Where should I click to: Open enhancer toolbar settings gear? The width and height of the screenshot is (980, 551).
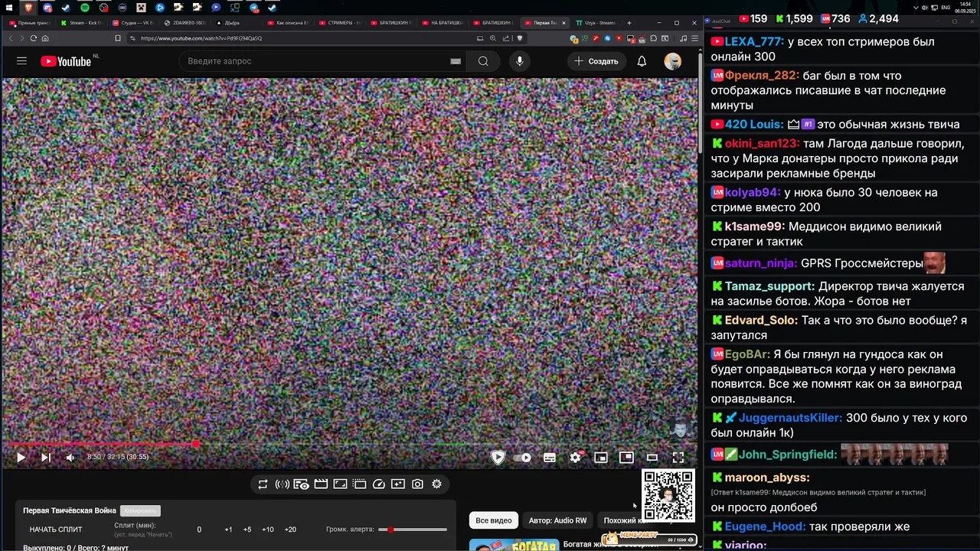point(437,484)
